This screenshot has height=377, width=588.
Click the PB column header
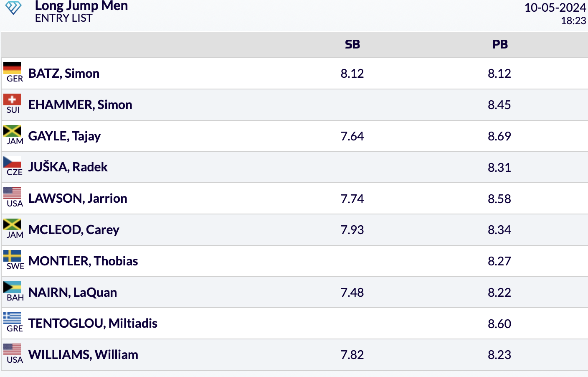click(500, 44)
